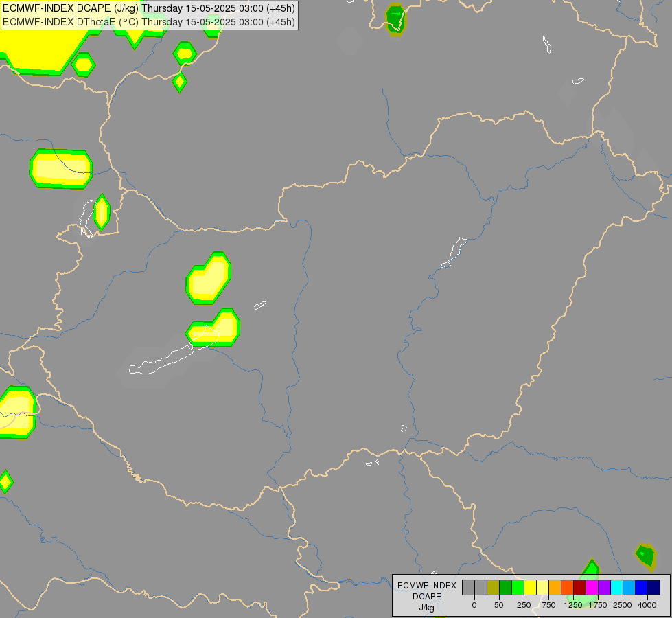Click the red-orange legend swatch
The height and width of the screenshot is (618, 672).
[x=568, y=588]
